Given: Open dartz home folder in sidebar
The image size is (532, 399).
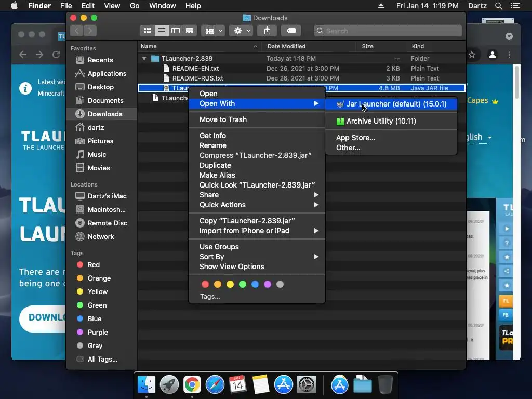Looking at the screenshot, I should point(102,128).
